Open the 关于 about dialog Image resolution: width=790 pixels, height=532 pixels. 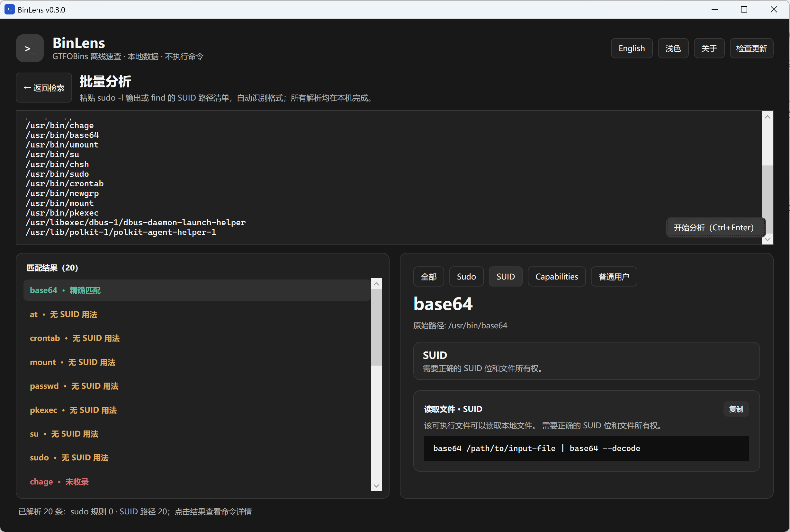click(709, 48)
